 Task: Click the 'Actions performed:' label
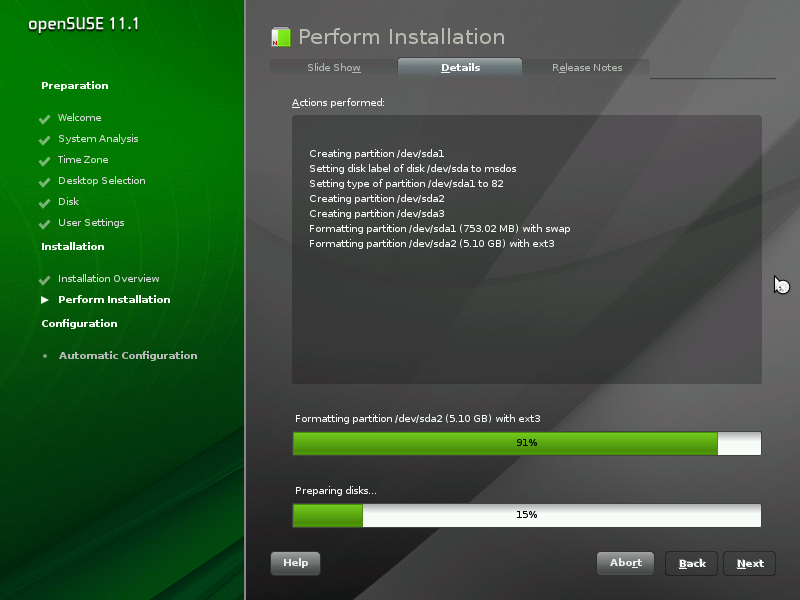338,103
